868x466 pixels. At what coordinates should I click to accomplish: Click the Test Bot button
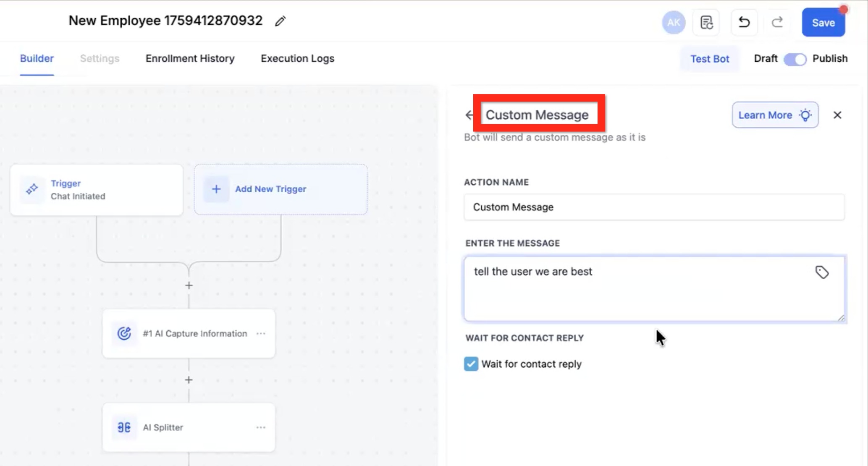pos(710,59)
